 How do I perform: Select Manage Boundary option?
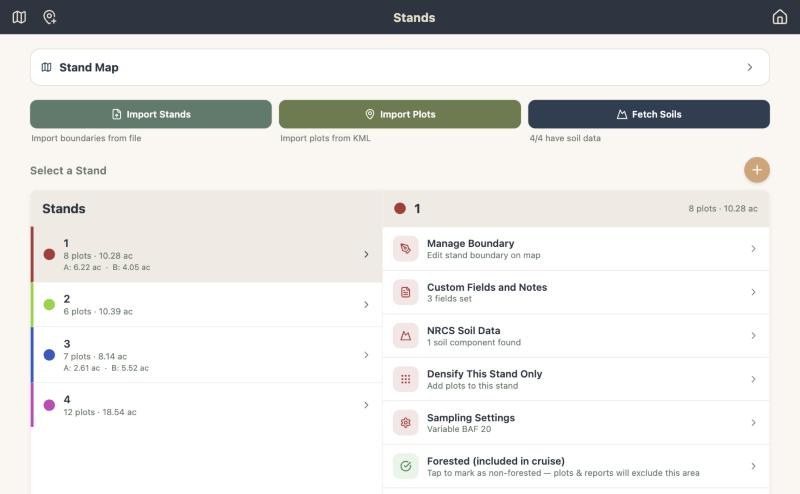pyautogui.click(x=576, y=249)
